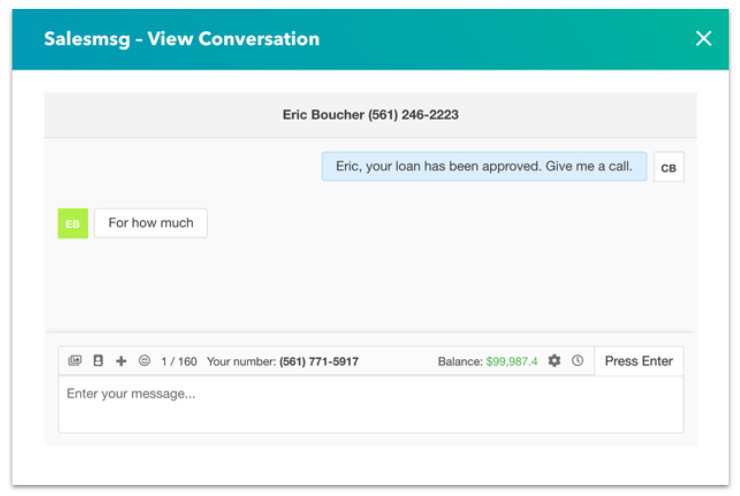Click the 'Balance:' label text
Screen dimensions: 740x496
click(x=460, y=361)
